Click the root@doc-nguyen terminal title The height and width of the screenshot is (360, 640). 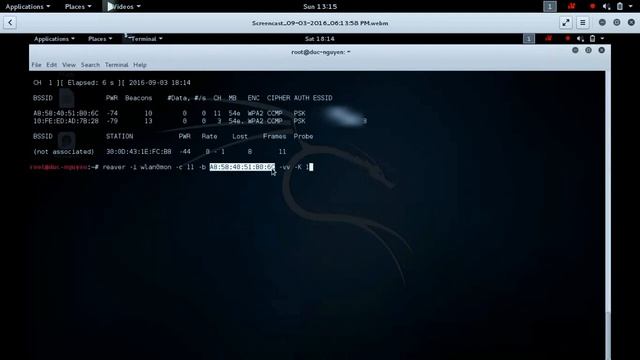tap(321, 52)
